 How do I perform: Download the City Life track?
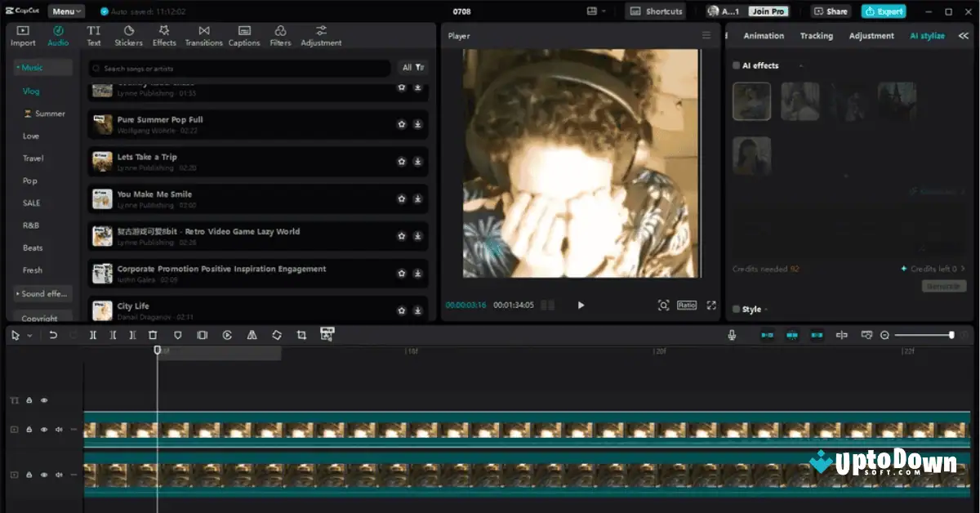click(x=418, y=310)
